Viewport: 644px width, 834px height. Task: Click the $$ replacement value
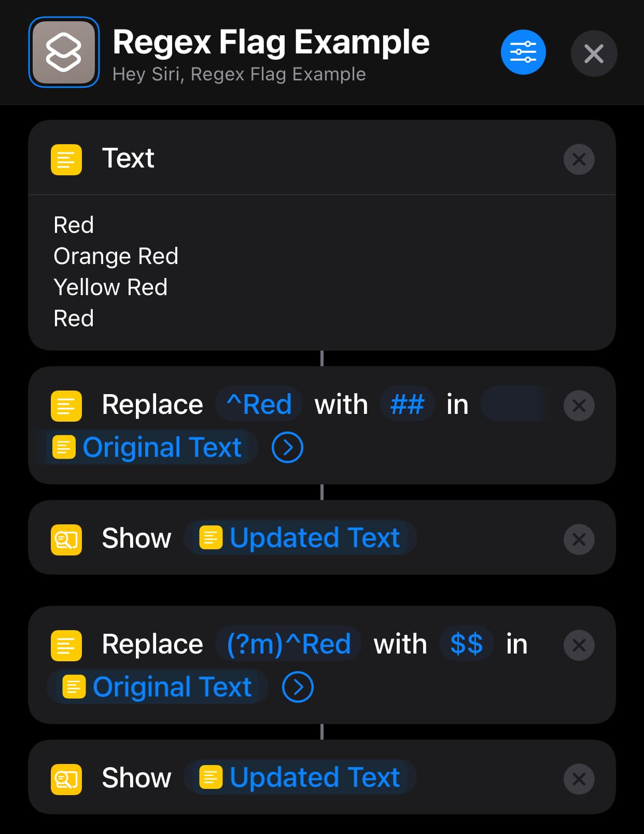click(x=466, y=644)
